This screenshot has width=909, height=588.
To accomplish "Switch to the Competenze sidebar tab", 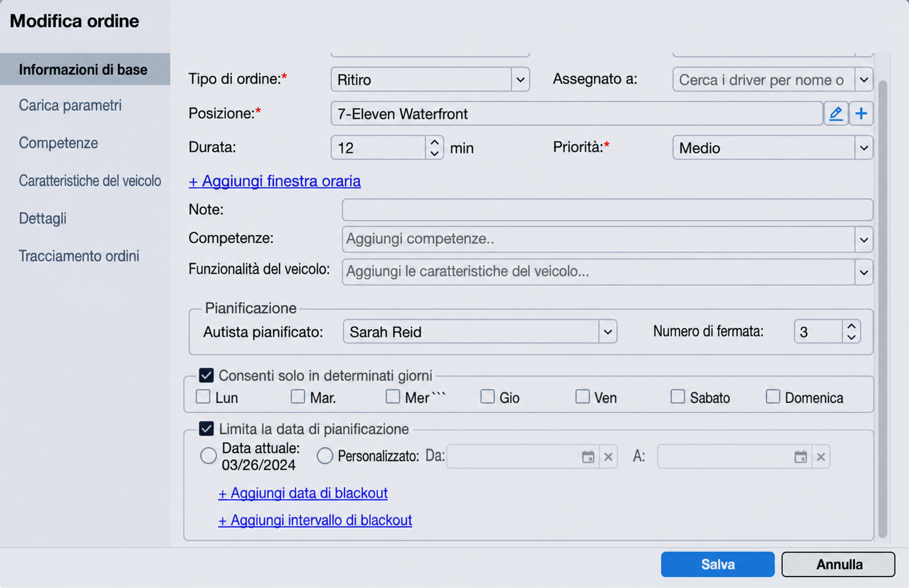I will [59, 143].
